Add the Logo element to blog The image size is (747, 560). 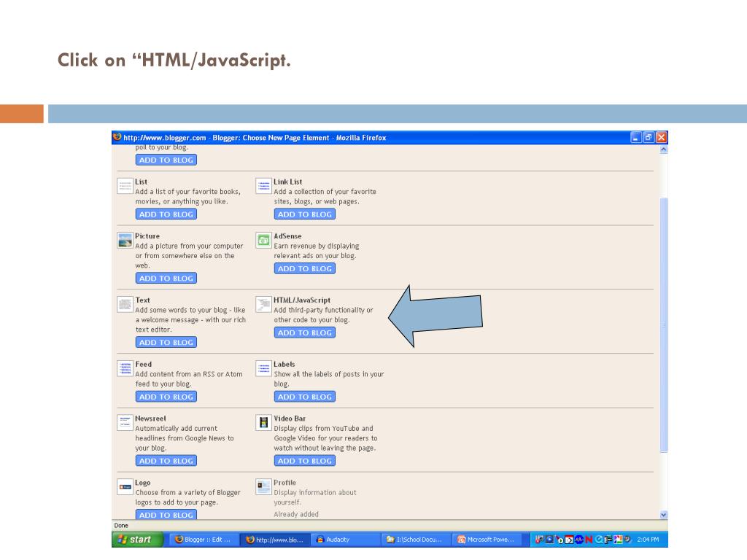(x=166, y=515)
